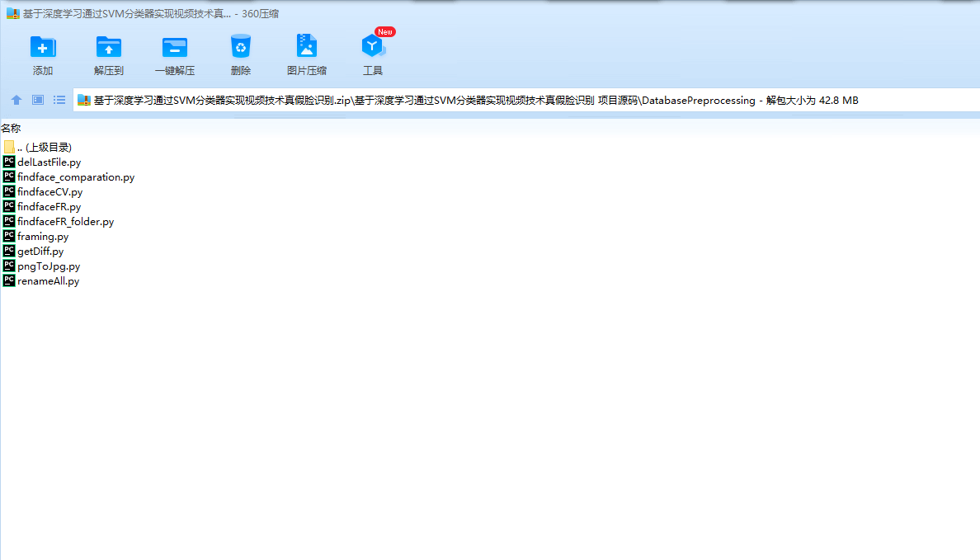Click PyCharm icon beside renameAll.py
980x560 pixels.
(x=9, y=280)
